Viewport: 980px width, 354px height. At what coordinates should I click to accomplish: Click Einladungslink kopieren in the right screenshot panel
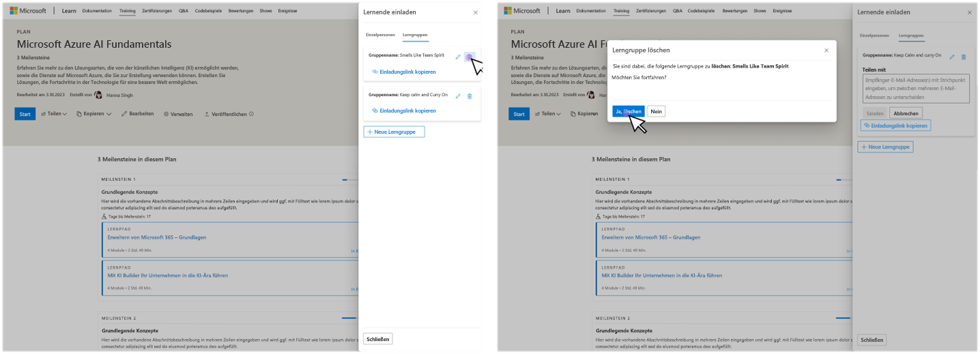[895, 126]
